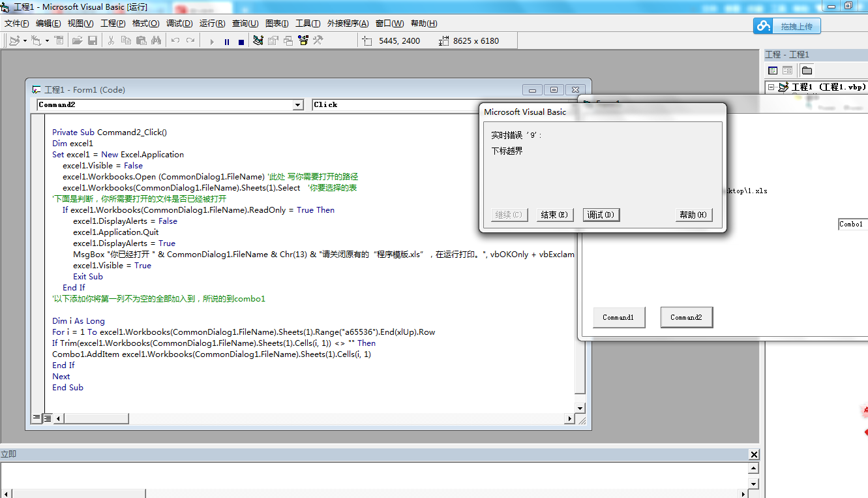Click the Open Project folder icon
Viewport: 868px width, 498px height.
(x=78, y=40)
